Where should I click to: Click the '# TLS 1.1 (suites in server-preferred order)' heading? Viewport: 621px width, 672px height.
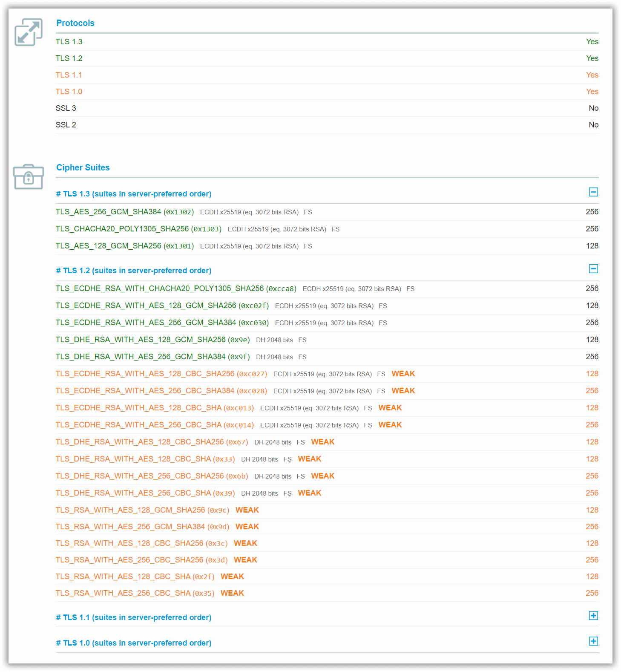point(134,617)
